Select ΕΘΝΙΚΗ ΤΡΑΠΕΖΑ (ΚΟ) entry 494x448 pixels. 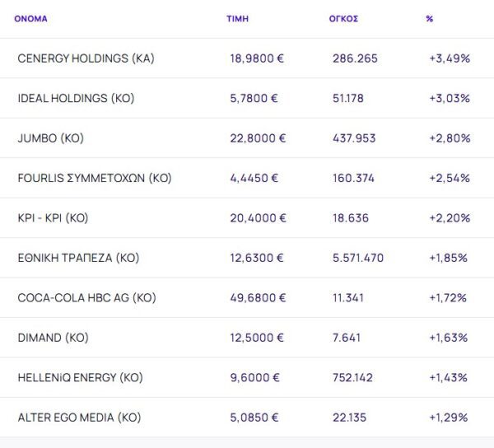pyautogui.click(x=78, y=258)
